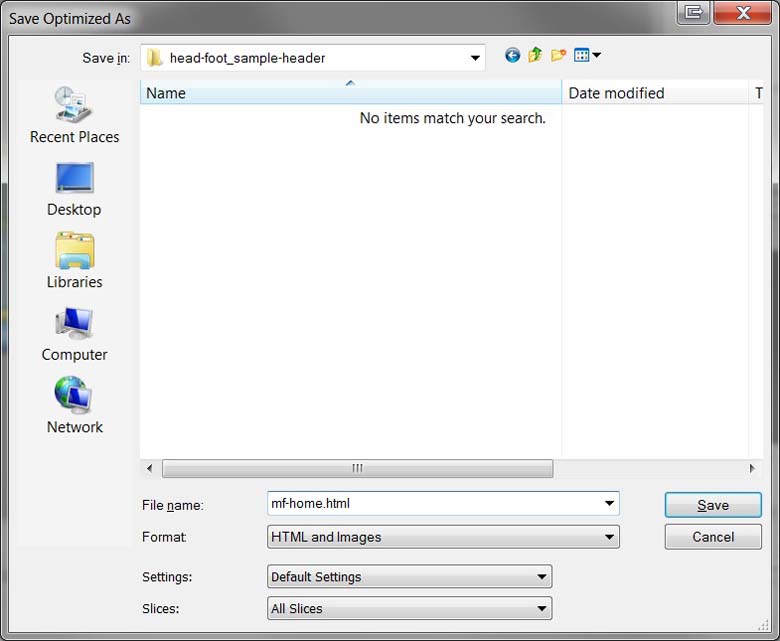The width and height of the screenshot is (780, 641).
Task: Click the folder icon in Save in box
Action: pyautogui.click(x=155, y=58)
